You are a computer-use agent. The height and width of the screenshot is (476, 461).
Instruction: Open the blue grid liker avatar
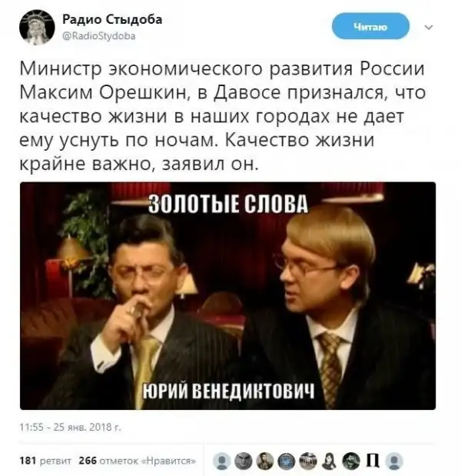pyautogui.click(x=286, y=461)
